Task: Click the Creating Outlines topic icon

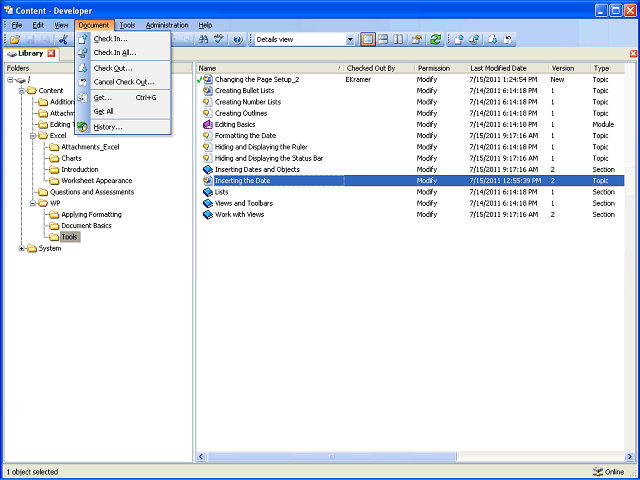Action: coord(208,113)
